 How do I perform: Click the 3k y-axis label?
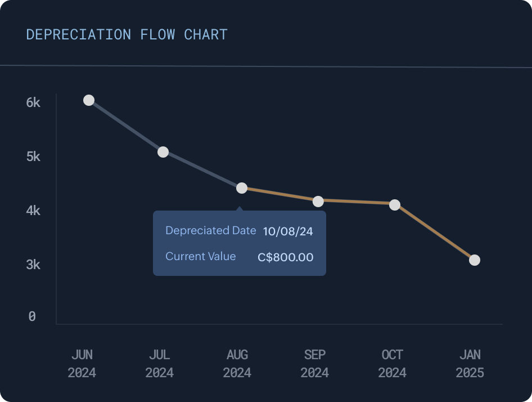pos(33,265)
